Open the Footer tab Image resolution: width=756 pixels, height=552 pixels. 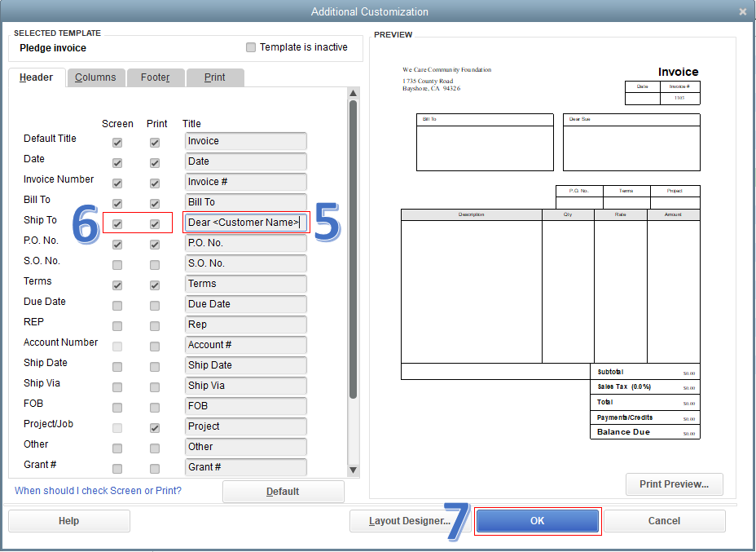pos(155,77)
